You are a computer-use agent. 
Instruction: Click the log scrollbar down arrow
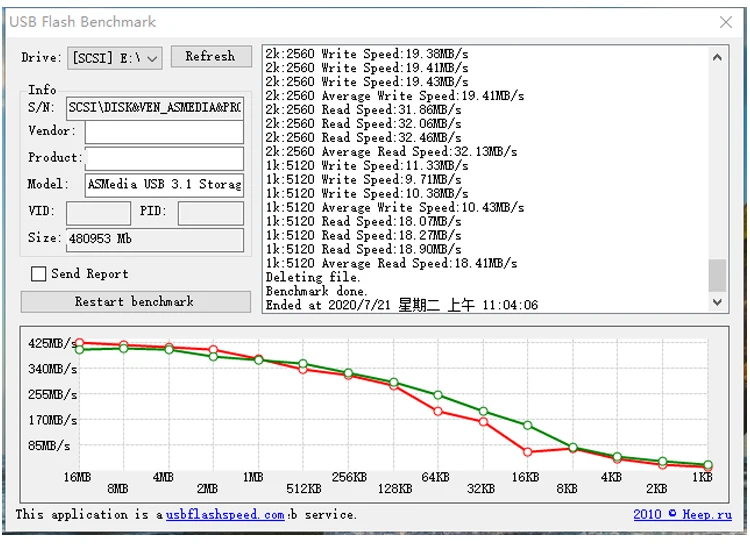[x=717, y=301]
